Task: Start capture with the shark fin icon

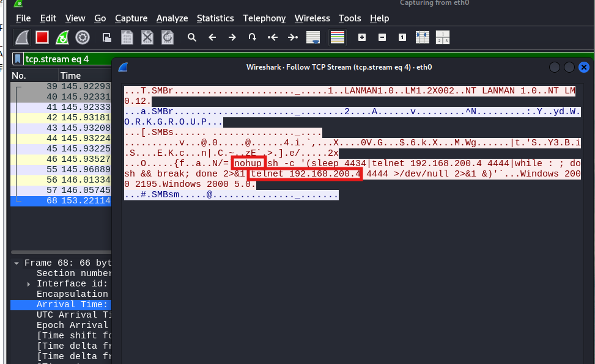Action: pos(22,37)
